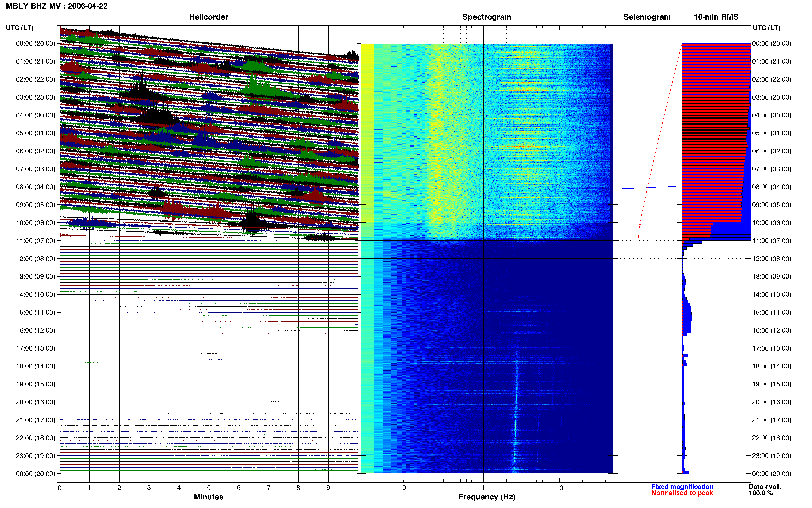
Task: Click '21:00 (17:00)' on the RMS time axis
Action: tap(772, 420)
